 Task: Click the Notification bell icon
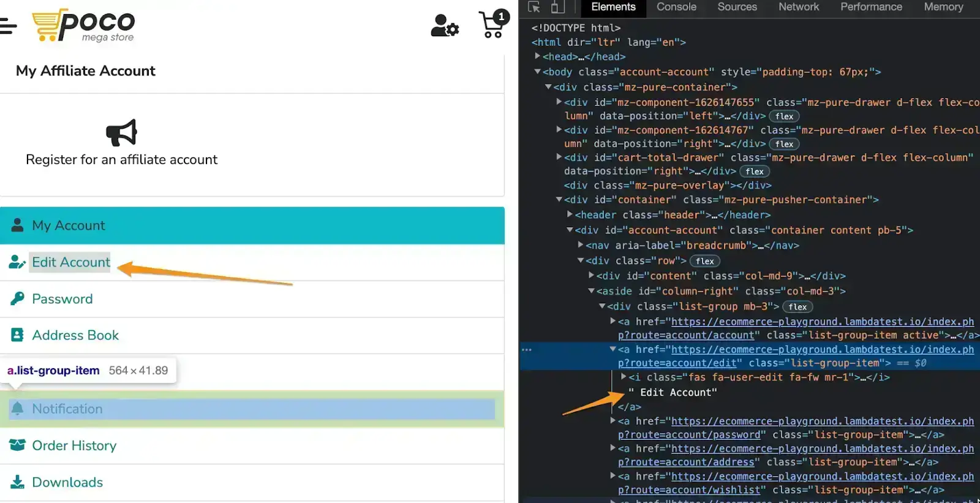(x=17, y=409)
